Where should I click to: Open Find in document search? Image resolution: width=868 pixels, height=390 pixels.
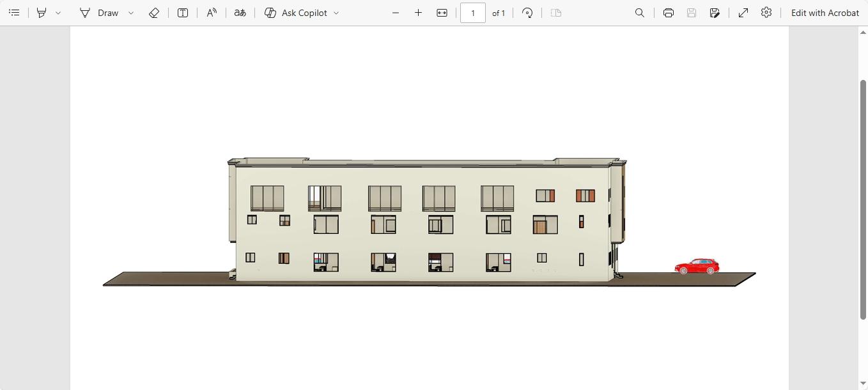point(639,13)
